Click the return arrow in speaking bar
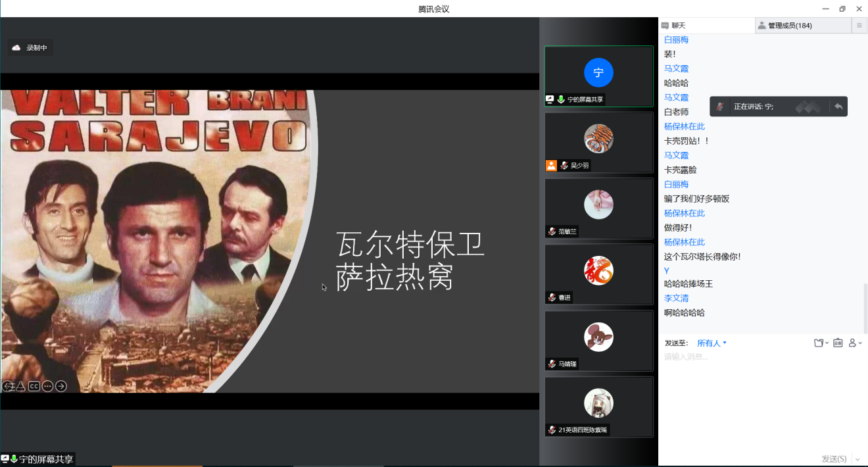 [838, 107]
